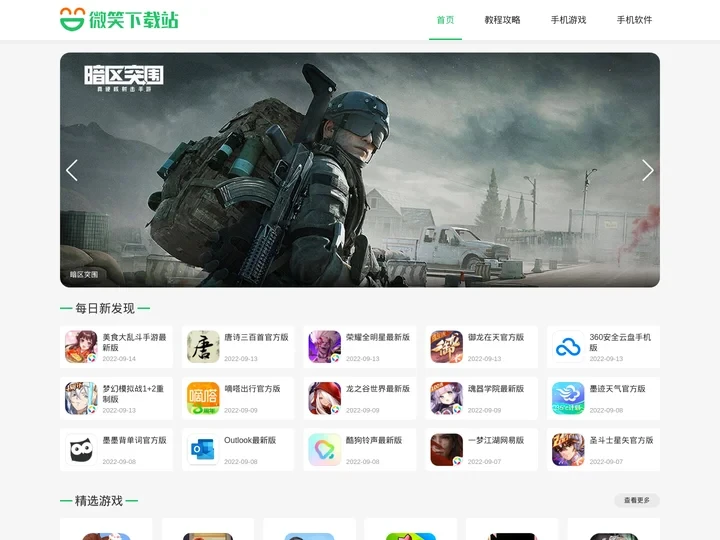
Task: Show next banner slide arrow
Action: (647, 170)
